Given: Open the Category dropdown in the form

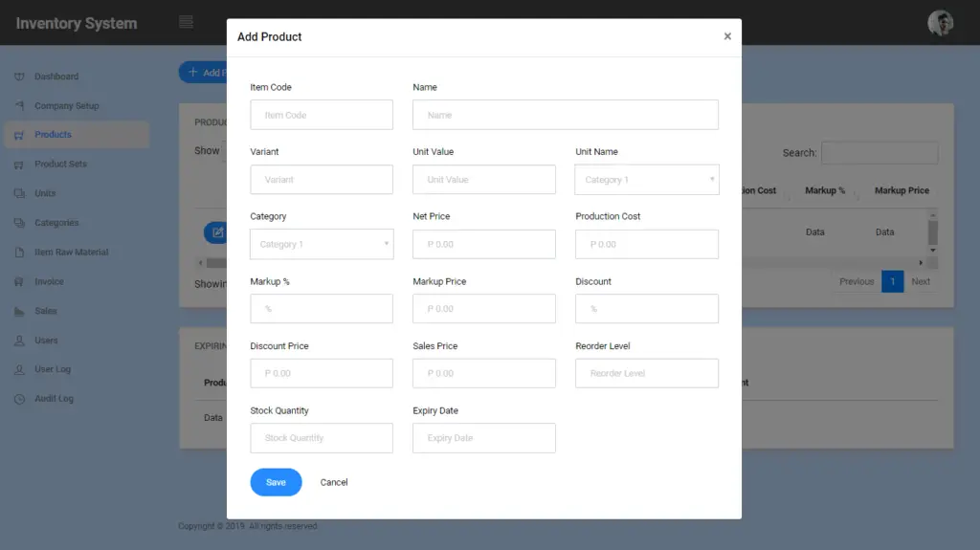Looking at the screenshot, I should (x=322, y=244).
